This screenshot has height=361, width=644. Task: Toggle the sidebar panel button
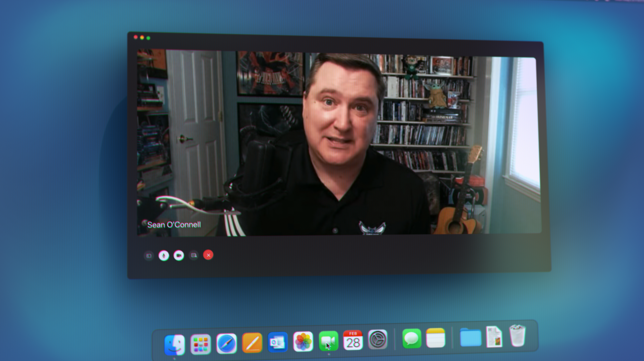[149, 256]
